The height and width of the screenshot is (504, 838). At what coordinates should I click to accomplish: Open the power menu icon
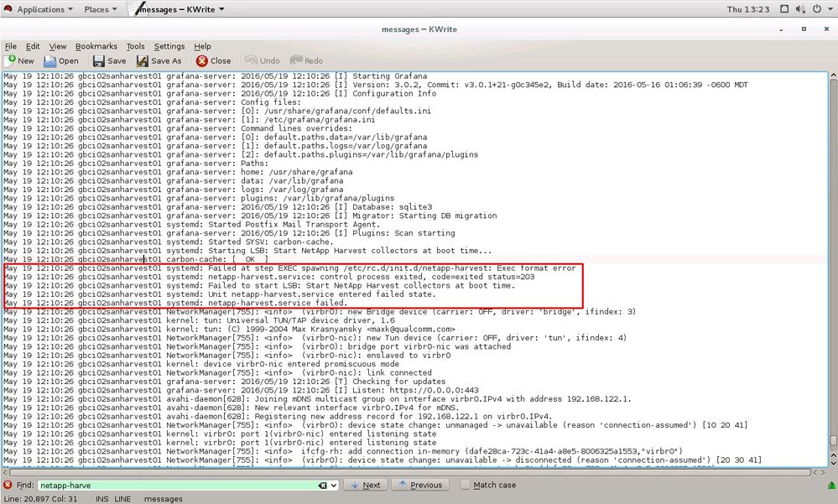point(817,9)
